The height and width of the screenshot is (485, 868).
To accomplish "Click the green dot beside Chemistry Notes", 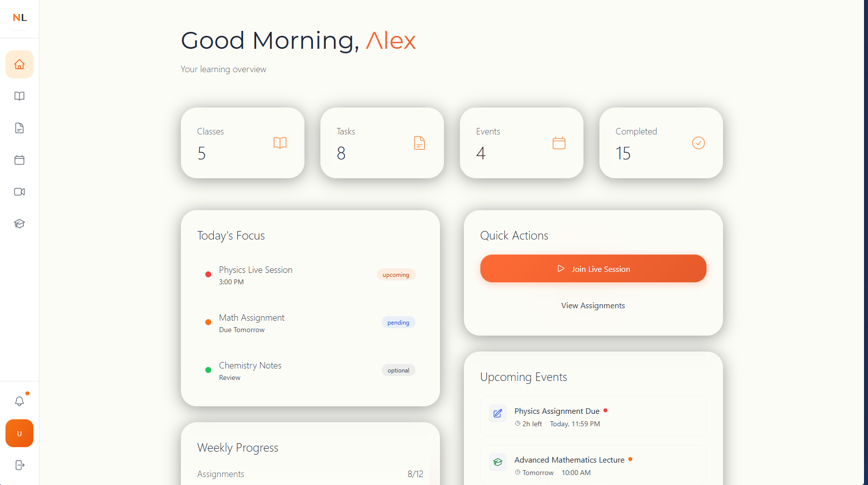I will [x=208, y=370].
